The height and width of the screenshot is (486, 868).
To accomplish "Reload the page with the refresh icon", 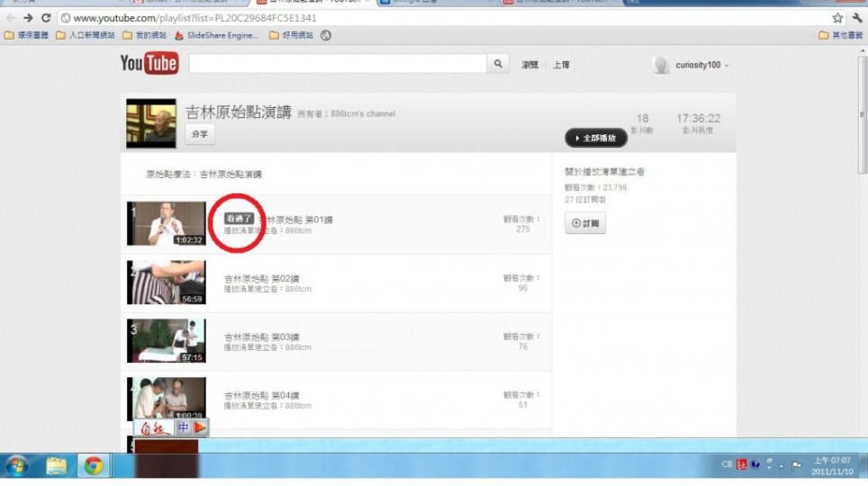I will (46, 18).
